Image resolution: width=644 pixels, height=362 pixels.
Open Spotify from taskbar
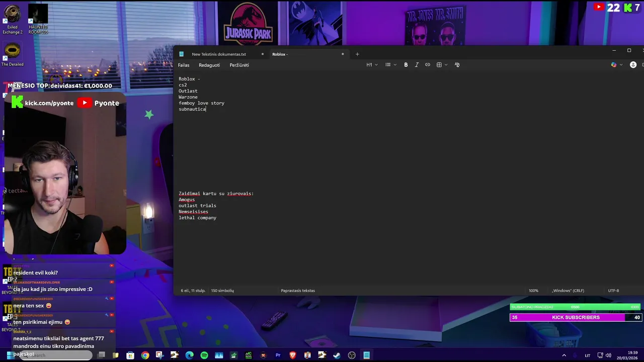[204, 355]
